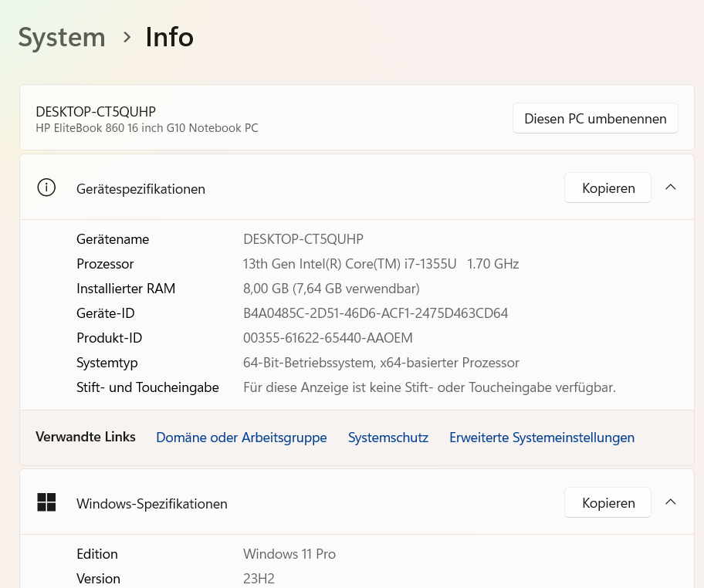Screen dimensions: 704x588
Task: Select the processor value i7-1355U
Action: click(381, 263)
